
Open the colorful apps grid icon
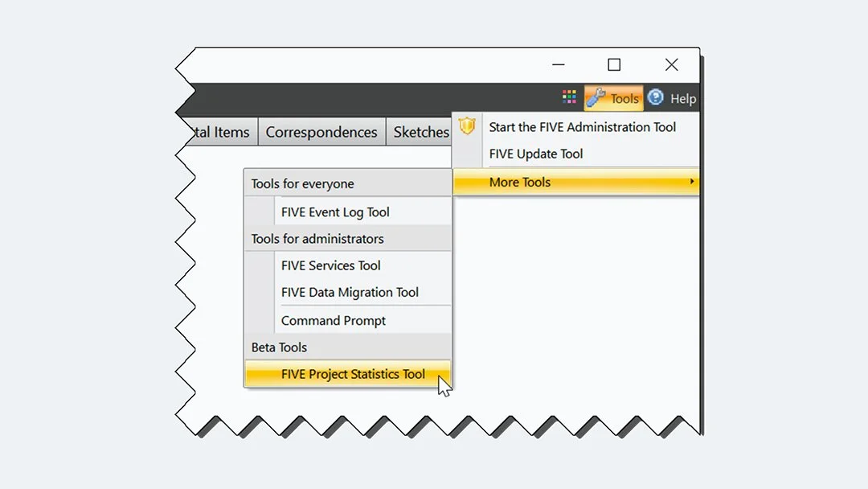(569, 97)
